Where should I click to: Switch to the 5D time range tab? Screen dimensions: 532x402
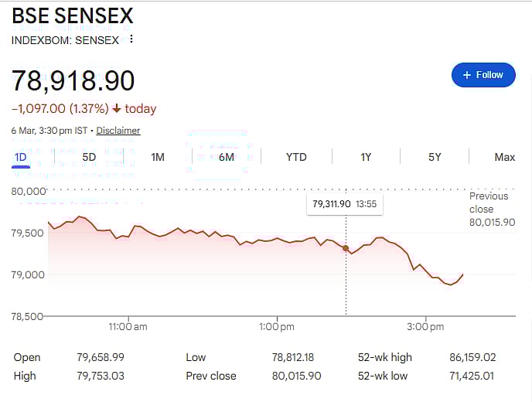coord(89,157)
